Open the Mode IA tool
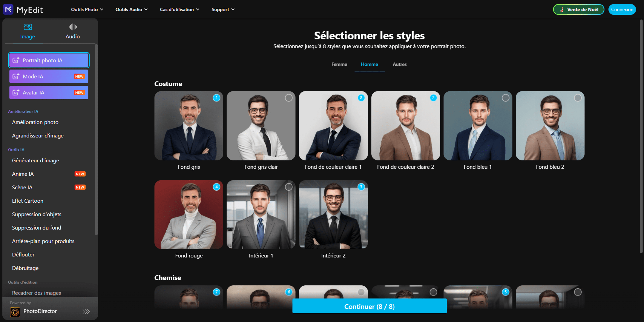 coord(49,76)
